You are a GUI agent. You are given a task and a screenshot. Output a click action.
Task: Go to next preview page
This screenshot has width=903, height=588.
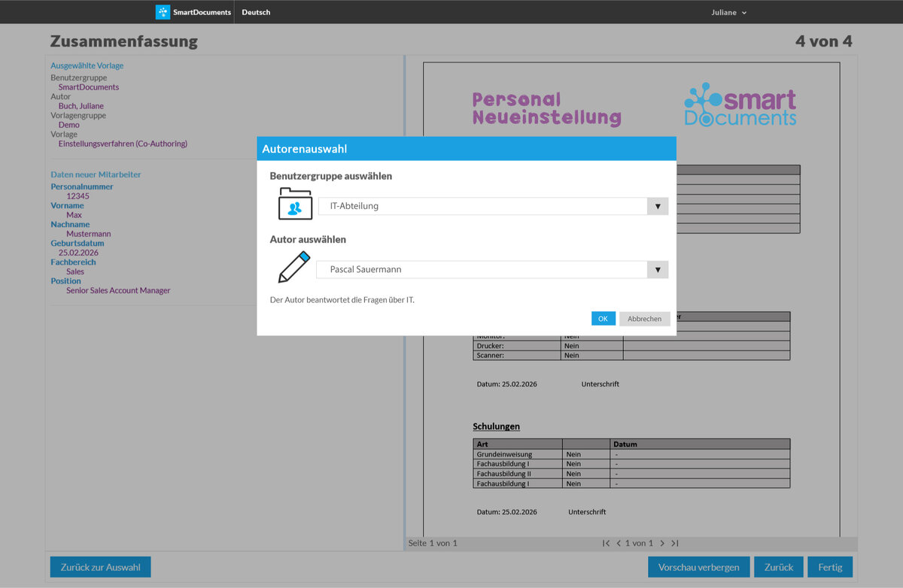tap(662, 543)
